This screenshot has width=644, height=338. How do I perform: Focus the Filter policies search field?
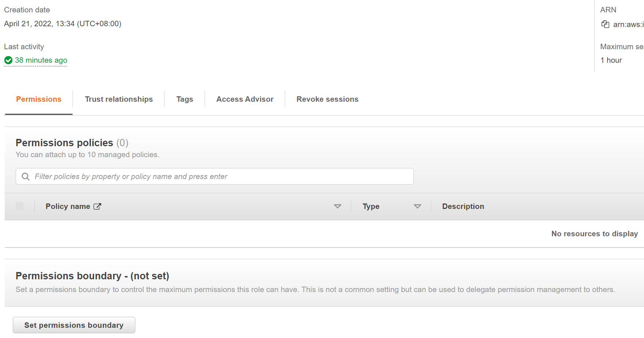click(215, 176)
